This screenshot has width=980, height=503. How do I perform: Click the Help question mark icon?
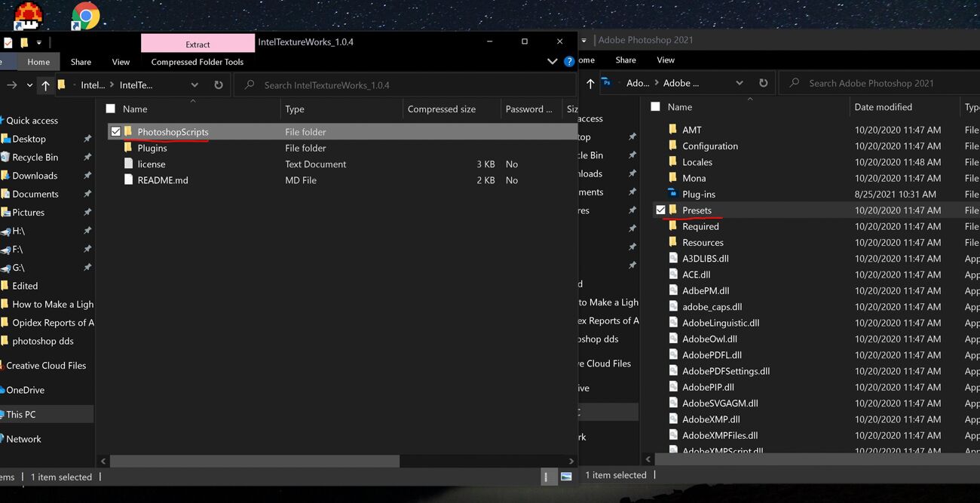[x=569, y=62]
